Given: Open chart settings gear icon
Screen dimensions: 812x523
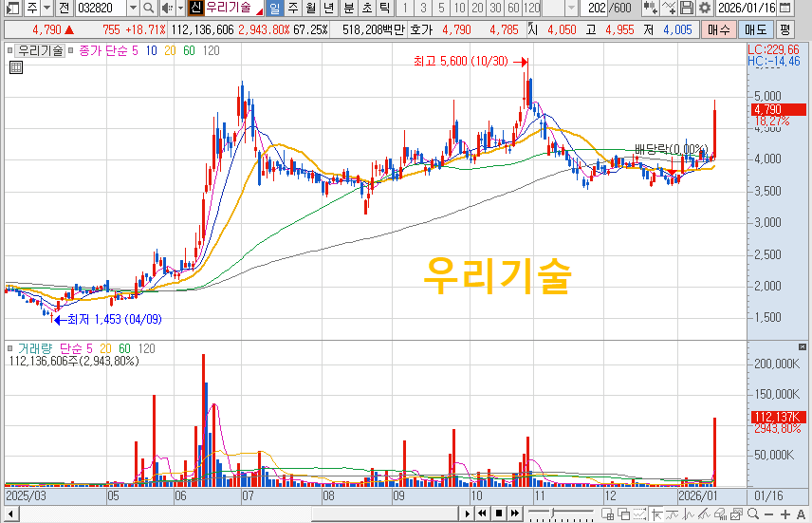Looking at the screenshot, I should pyautogui.click(x=705, y=8).
